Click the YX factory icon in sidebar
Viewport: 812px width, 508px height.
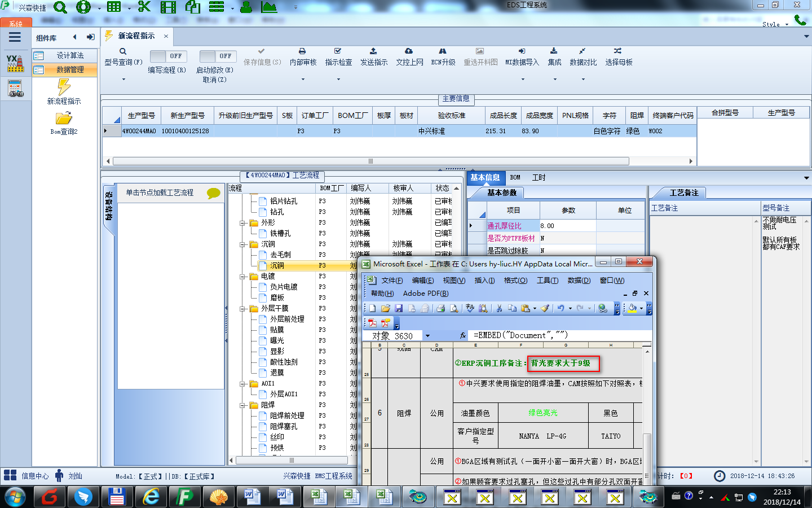[x=15, y=63]
